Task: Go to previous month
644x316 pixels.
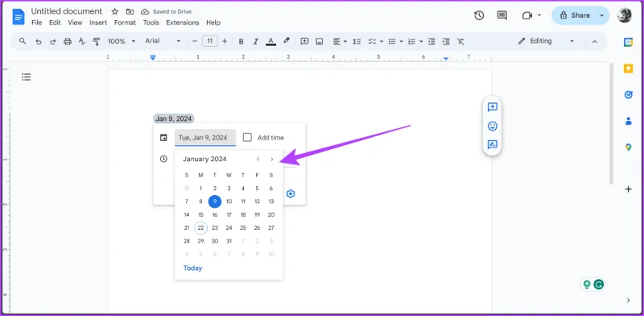Action: [x=258, y=160]
